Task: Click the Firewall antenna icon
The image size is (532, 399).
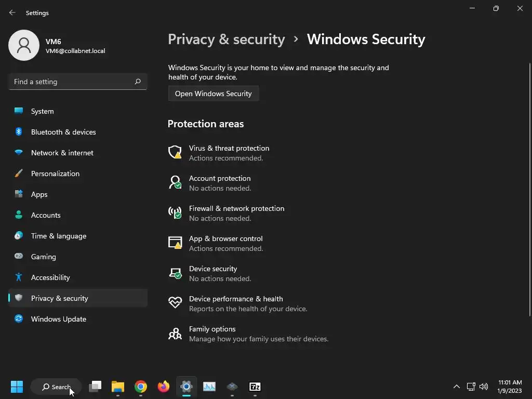Action: tap(175, 212)
